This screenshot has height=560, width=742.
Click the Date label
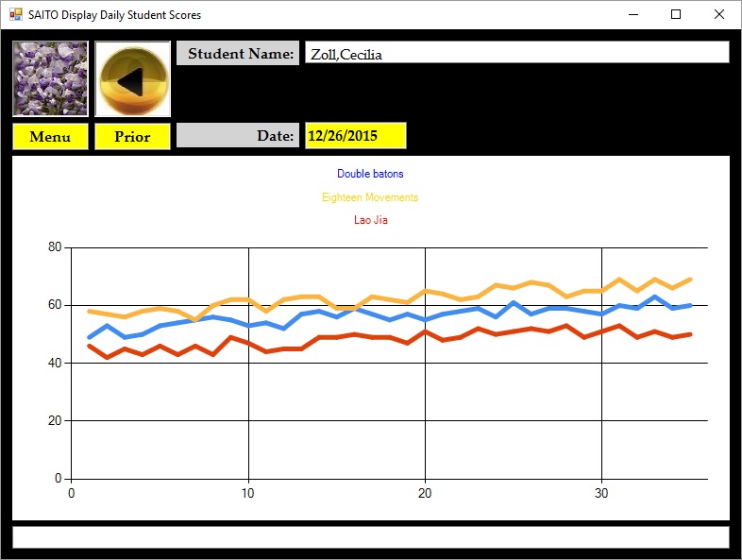(238, 136)
